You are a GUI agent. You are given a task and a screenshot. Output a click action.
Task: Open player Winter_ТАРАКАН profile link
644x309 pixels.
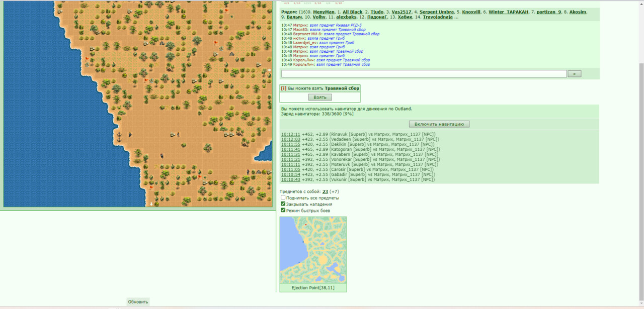tap(509, 12)
